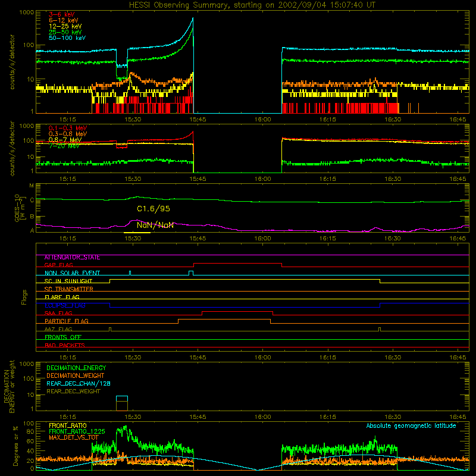Click the cyan decimation box near 15:28
The width and height of the screenshot is (476, 476).
[x=122, y=399]
